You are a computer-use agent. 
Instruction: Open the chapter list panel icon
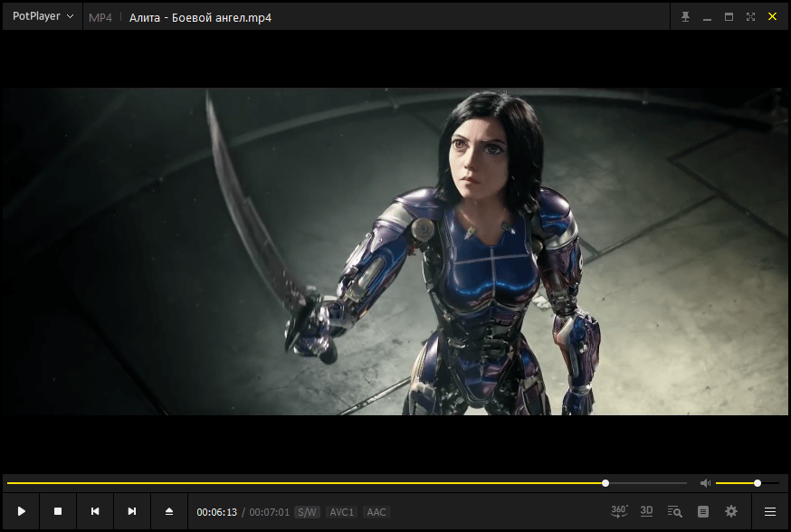[703, 512]
